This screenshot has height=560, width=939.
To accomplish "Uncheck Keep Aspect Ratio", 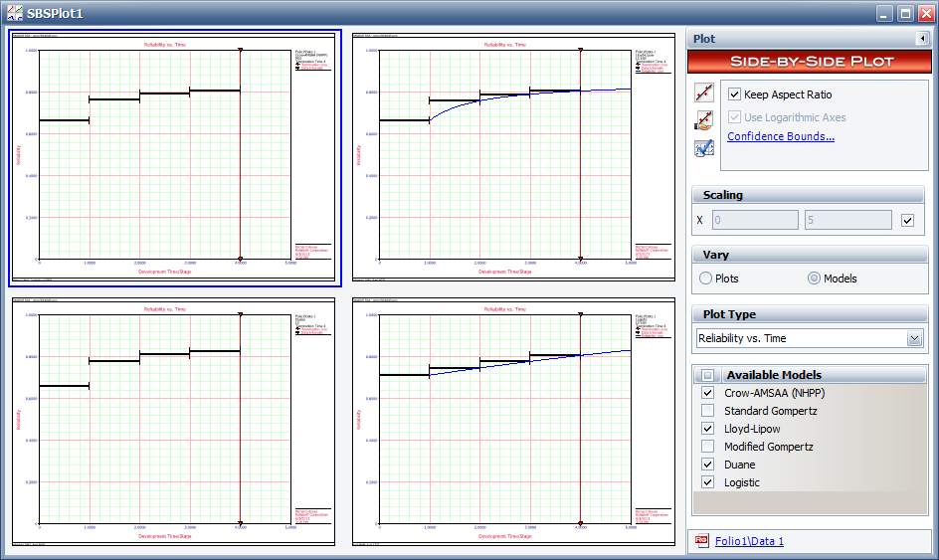I will tap(735, 94).
